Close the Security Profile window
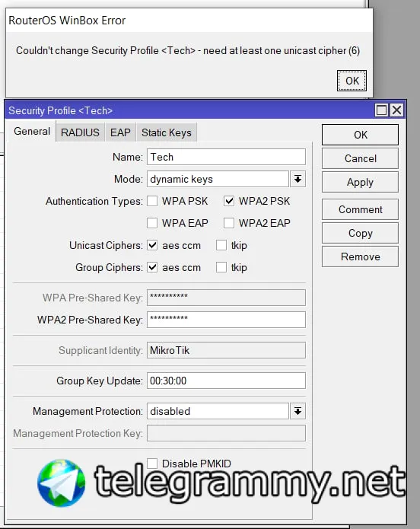This screenshot has width=420, height=529. coord(396,110)
